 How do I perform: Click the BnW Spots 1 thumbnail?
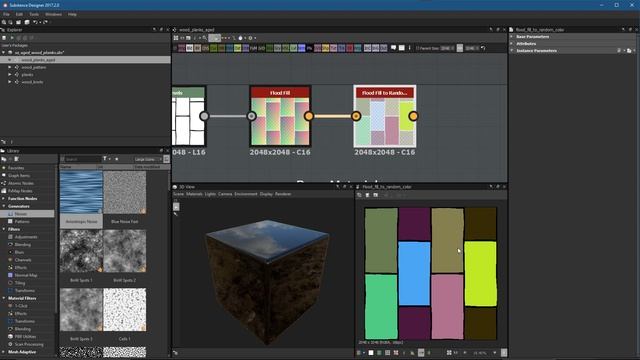pyautogui.click(x=81, y=251)
